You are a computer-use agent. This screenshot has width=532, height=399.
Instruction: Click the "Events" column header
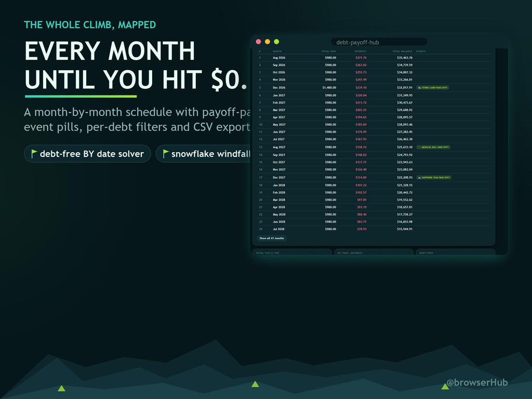[421, 51]
